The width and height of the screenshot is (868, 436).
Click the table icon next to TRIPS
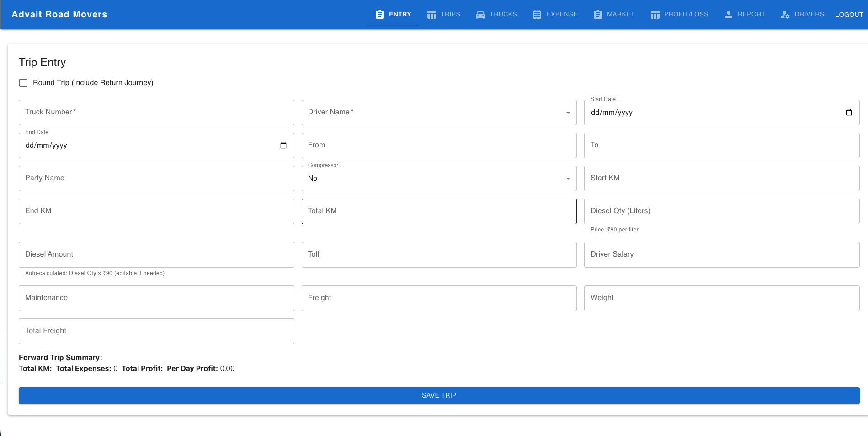(x=431, y=15)
